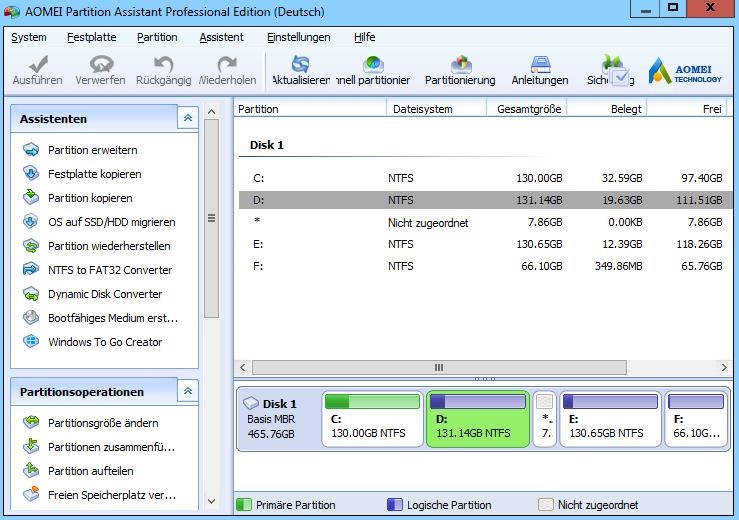The height and width of the screenshot is (520, 739).
Task: Choose Partition aufteilen operation
Action: pyautogui.click(x=91, y=471)
